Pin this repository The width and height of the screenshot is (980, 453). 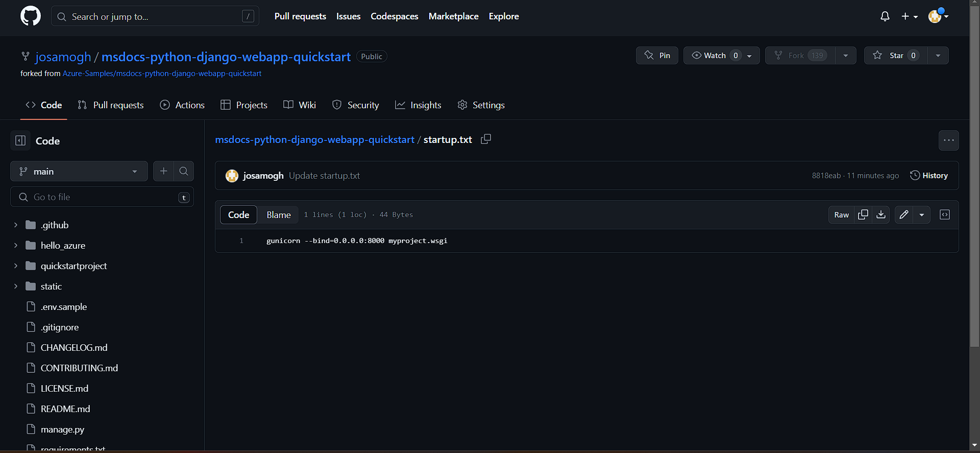coord(657,55)
